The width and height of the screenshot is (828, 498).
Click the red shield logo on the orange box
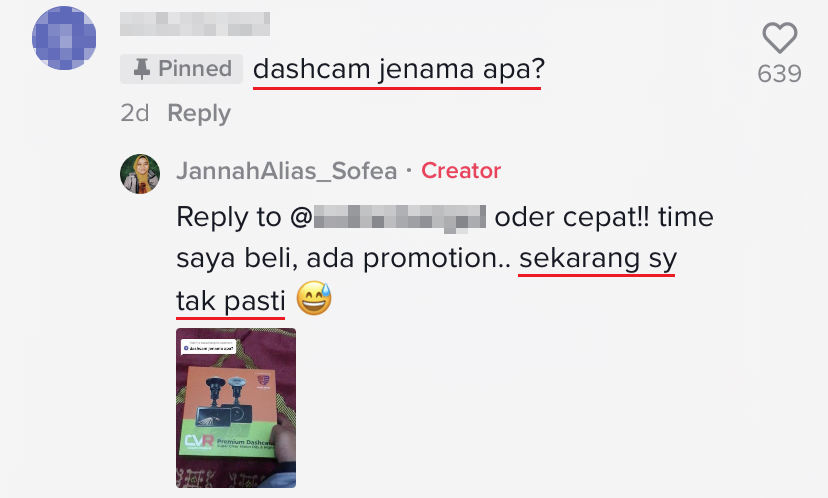click(x=263, y=380)
